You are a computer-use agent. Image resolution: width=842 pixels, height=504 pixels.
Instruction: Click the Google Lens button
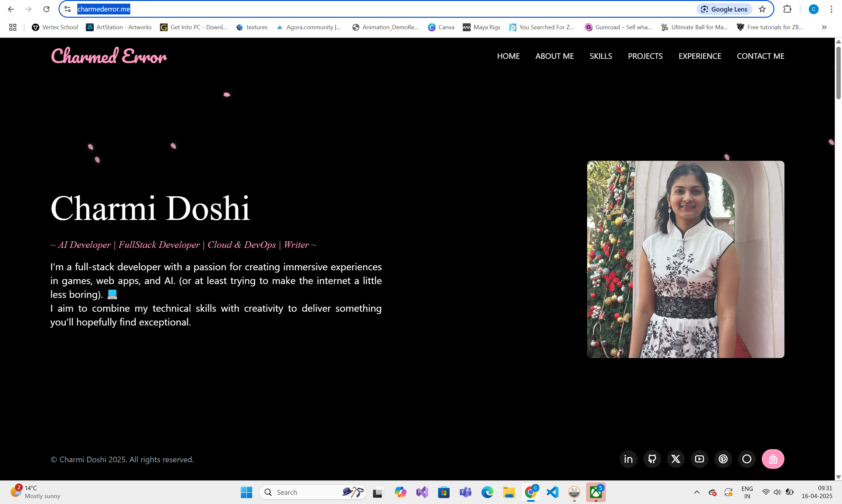[x=725, y=9]
